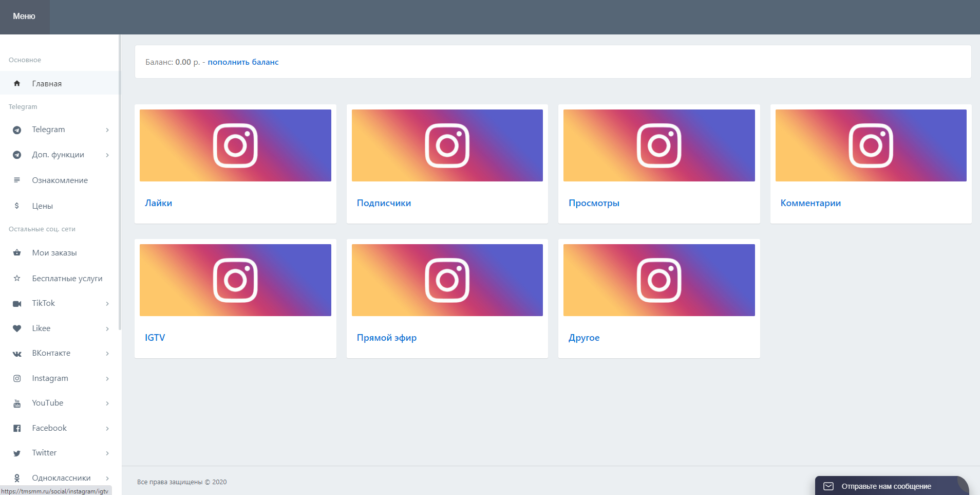Click the Instagram image on the Комментарии card

871,145
